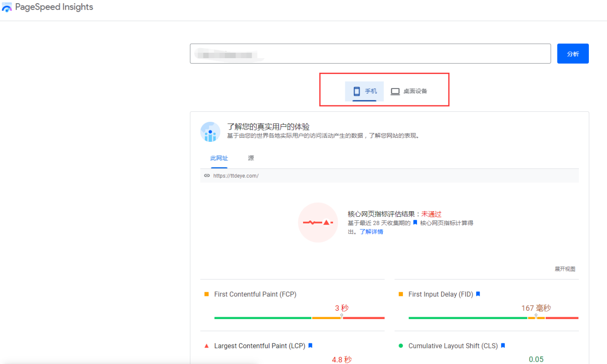Click the bookmark icon next to CLS

point(503,346)
